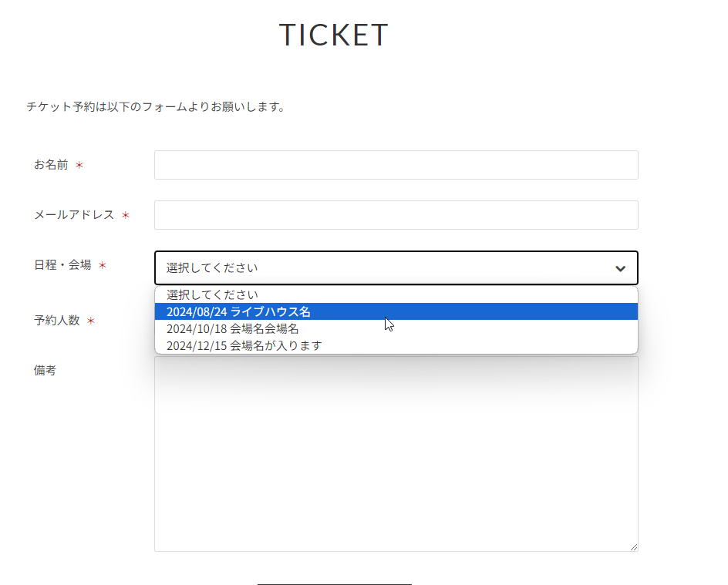
Task: Click the 備考 label on the form
Action: pyautogui.click(x=45, y=371)
